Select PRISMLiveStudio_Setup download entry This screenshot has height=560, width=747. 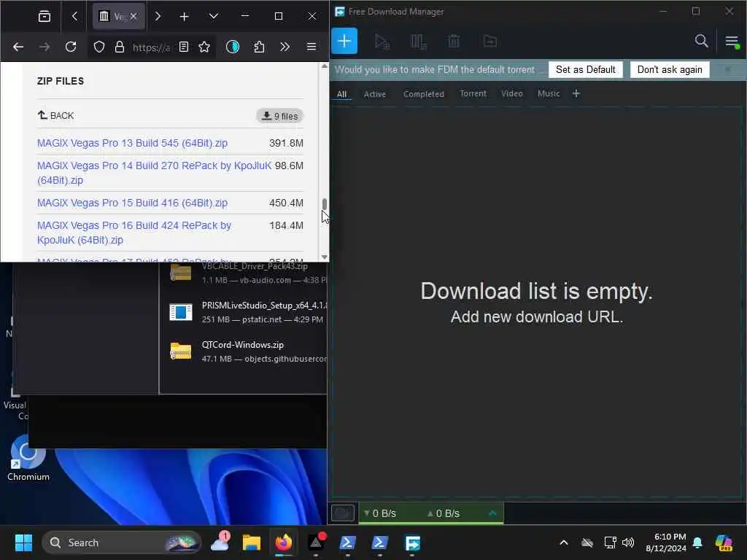pos(248,312)
